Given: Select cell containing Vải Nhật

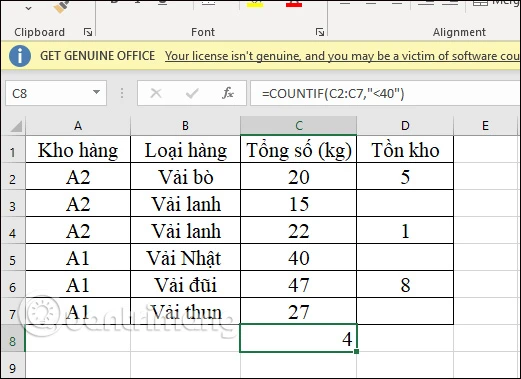Looking at the screenshot, I should [x=185, y=257].
